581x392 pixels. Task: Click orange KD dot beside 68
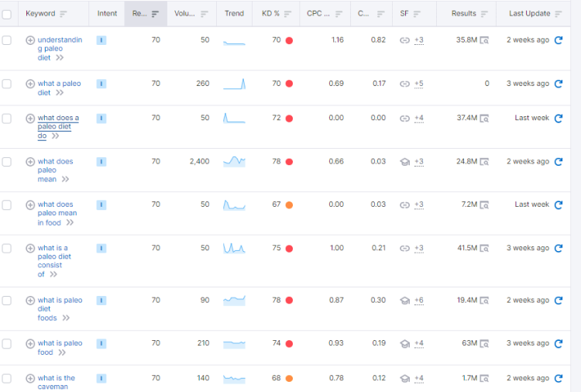290,378
